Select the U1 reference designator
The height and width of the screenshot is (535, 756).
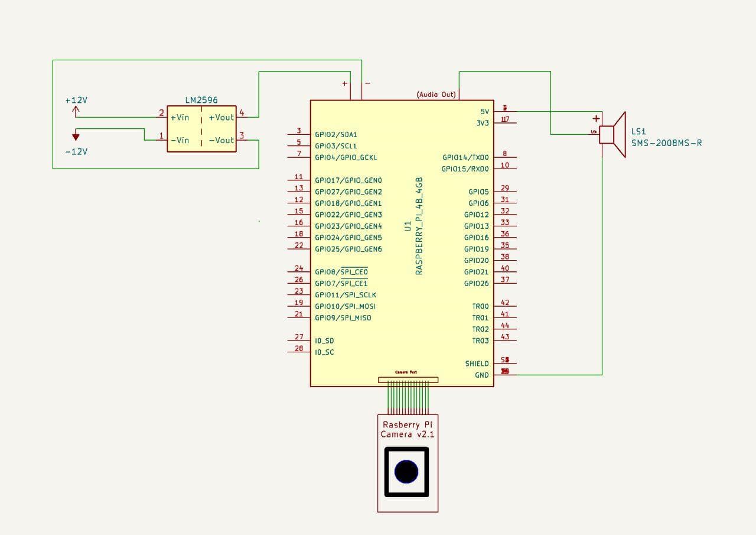[408, 226]
